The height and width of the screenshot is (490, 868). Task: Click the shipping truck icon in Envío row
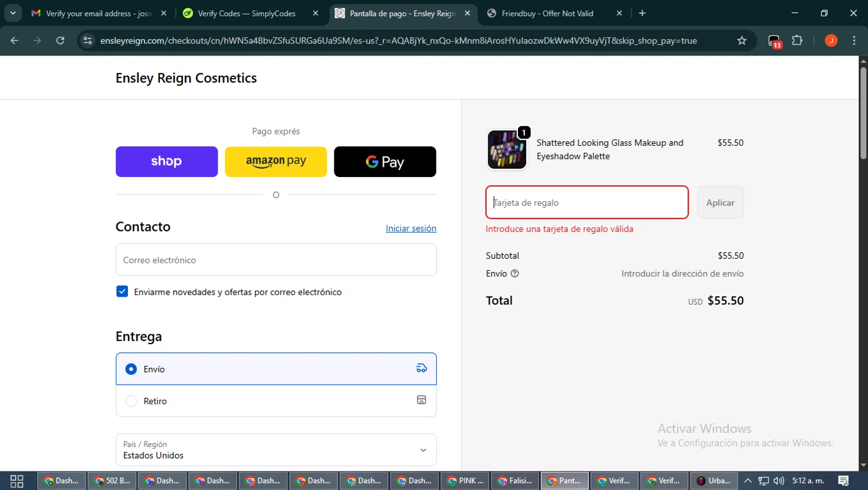click(x=421, y=369)
